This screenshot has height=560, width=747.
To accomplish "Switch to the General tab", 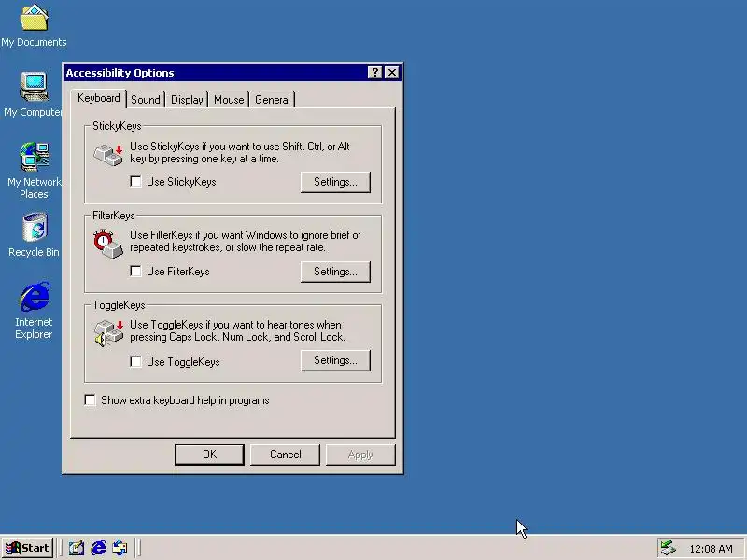I will click(x=272, y=100).
